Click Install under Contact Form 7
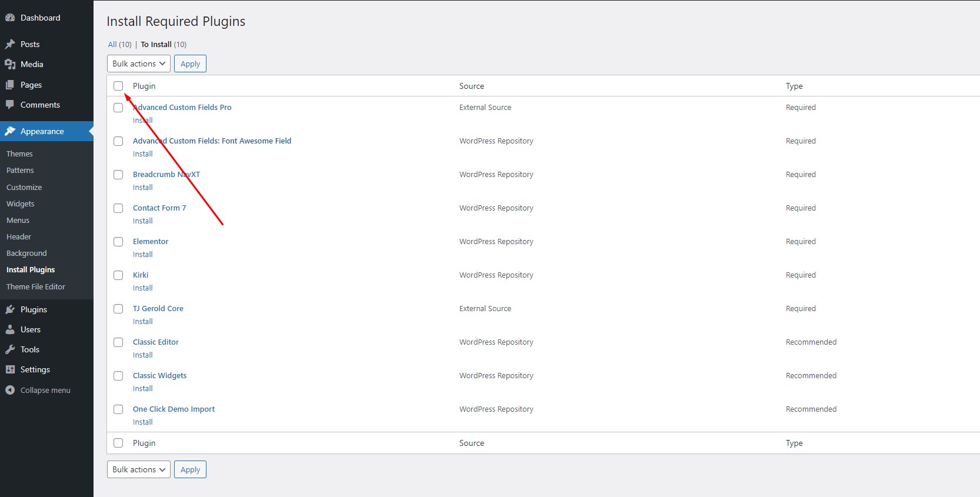The height and width of the screenshot is (497, 980). pyautogui.click(x=143, y=221)
